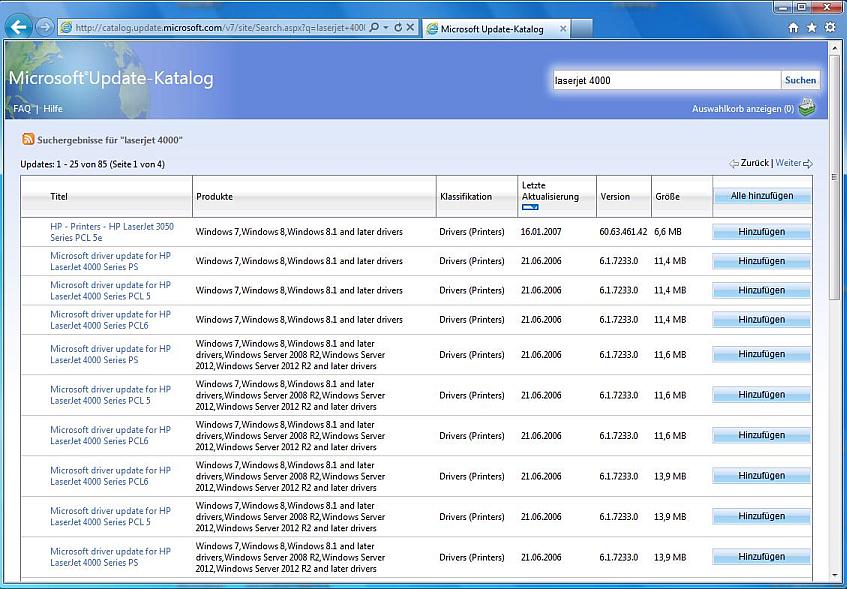Image resolution: width=847 pixels, height=589 pixels.
Task: Click the search box with laserjet 4000
Action: tap(667, 81)
